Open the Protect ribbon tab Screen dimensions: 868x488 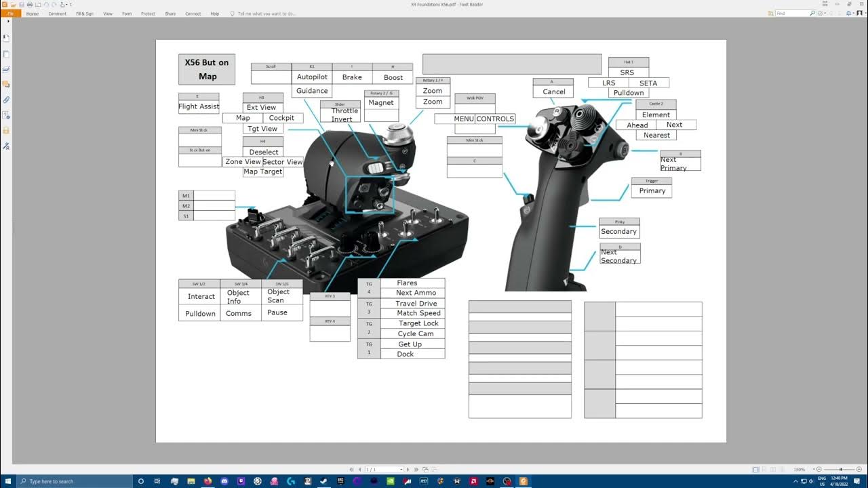148,14
